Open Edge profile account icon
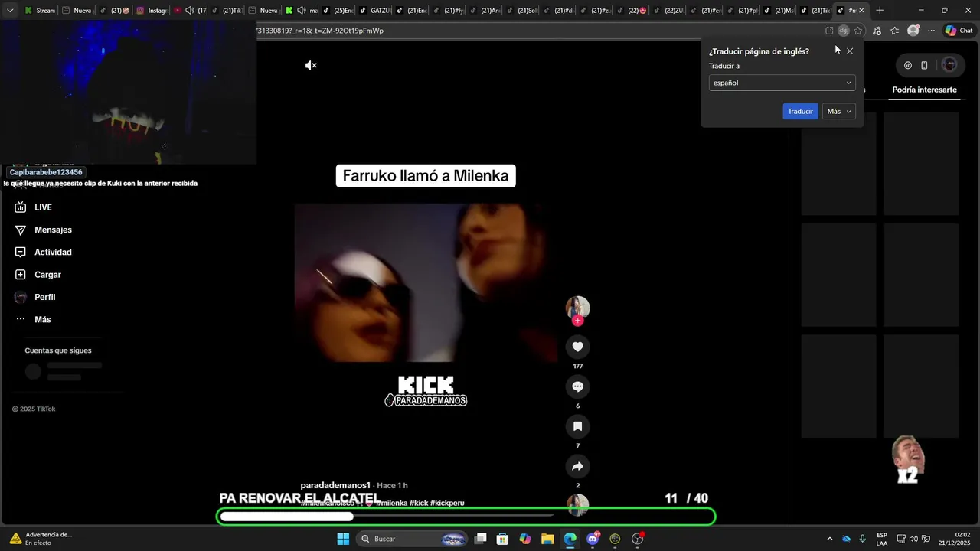 pyautogui.click(x=913, y=31)
